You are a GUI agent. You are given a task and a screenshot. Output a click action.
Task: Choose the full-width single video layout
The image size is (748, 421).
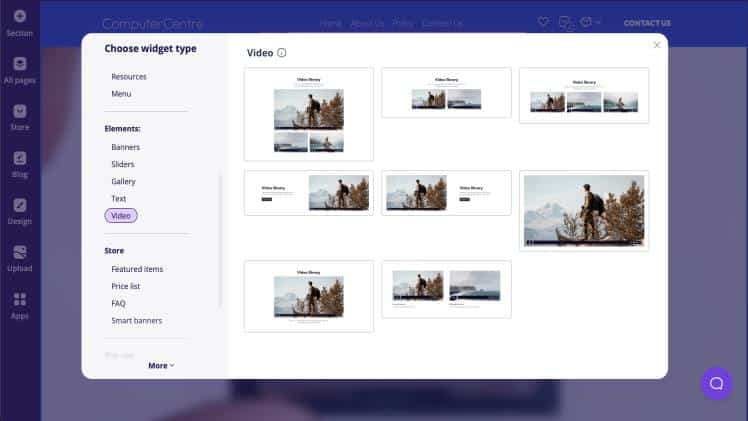tap(584, 211)
